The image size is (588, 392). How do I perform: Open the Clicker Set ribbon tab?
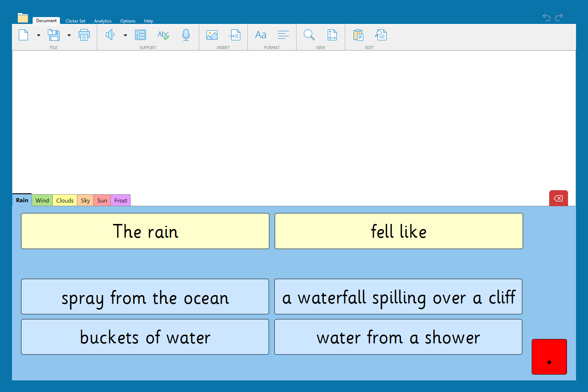pos(75,21)
